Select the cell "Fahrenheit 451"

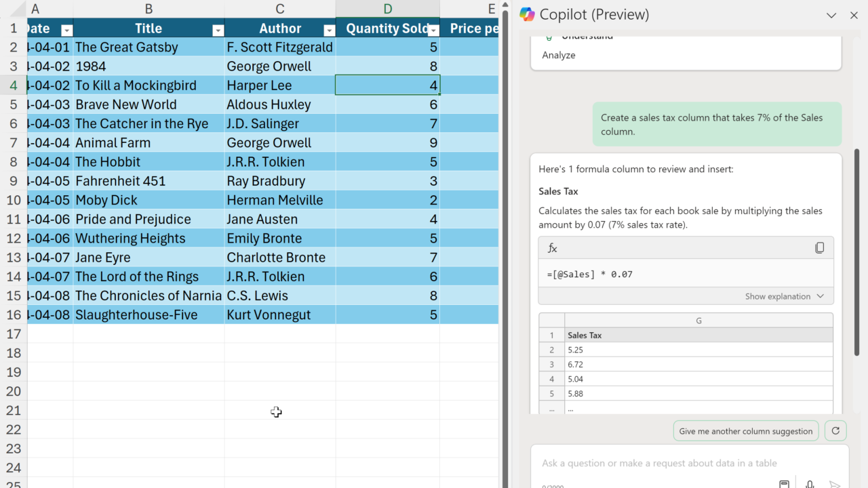[x=149, y=181]
